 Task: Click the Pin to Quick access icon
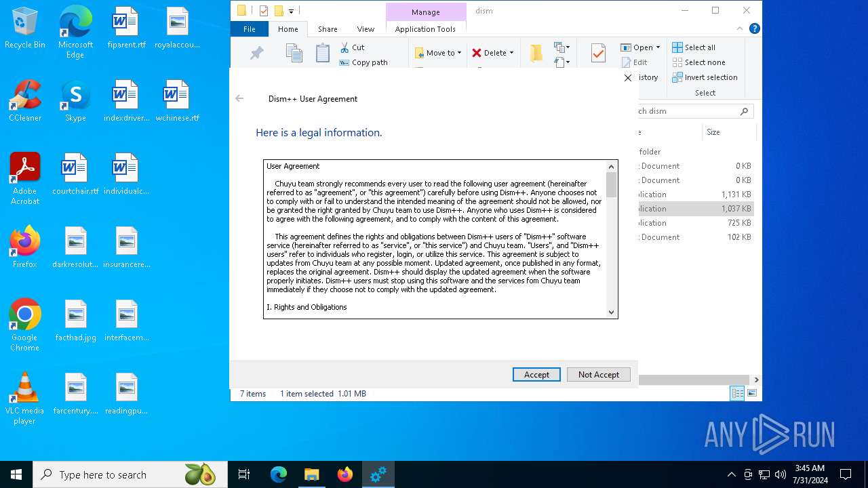(256, 54)
